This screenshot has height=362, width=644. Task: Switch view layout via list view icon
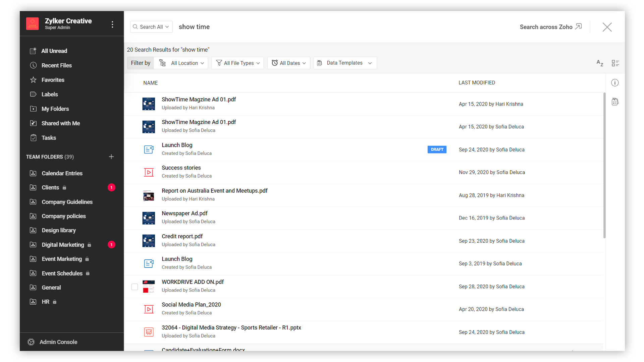[615, 63]
